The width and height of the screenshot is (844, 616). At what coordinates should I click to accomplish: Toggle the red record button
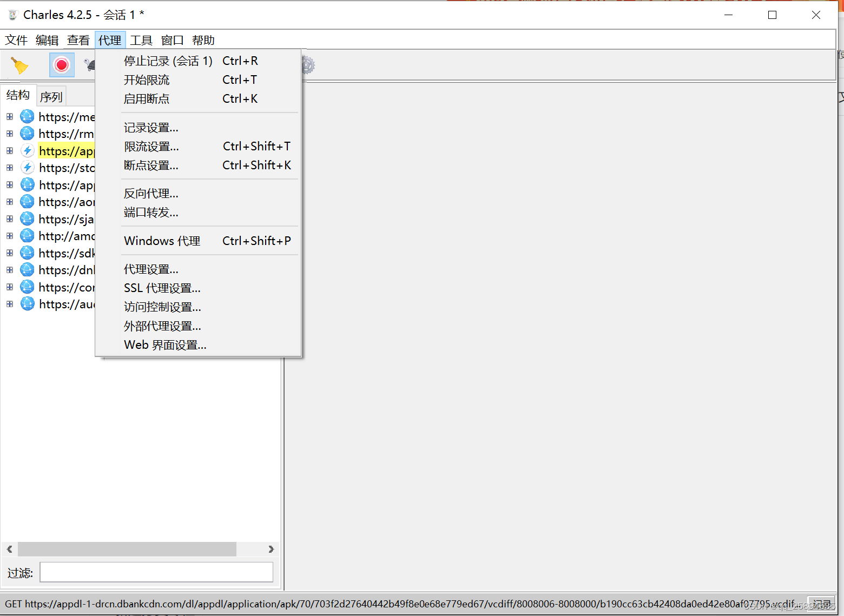tap(62, 65)
